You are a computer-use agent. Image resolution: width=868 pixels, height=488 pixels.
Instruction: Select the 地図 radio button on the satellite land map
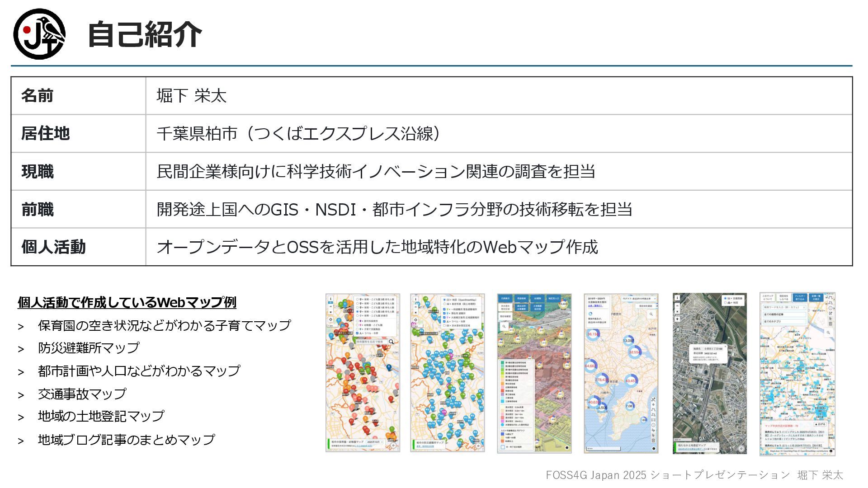click(x=726, y=303)
